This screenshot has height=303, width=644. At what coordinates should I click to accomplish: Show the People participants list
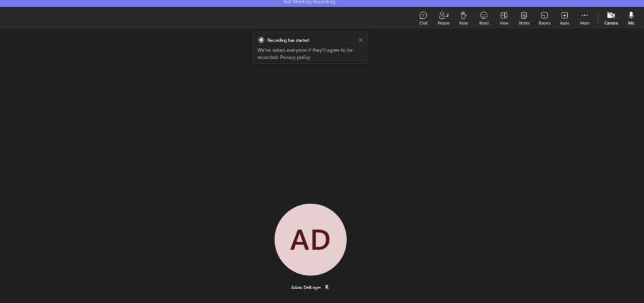(443, 18)
